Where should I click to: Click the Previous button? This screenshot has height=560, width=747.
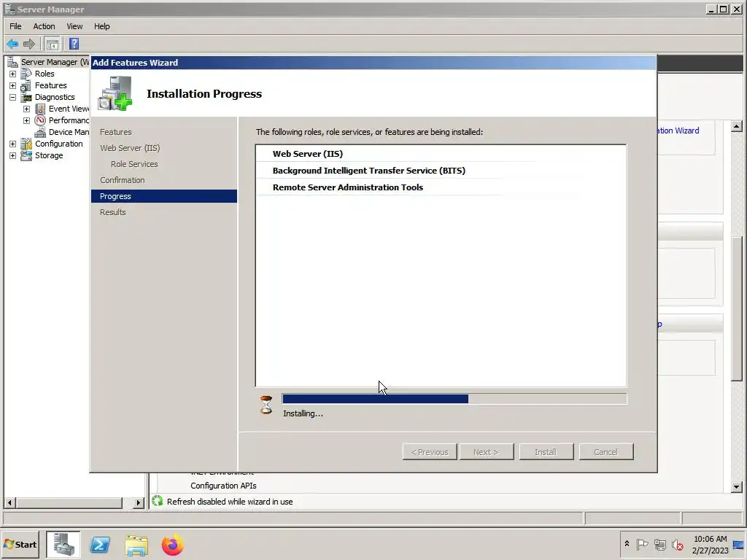pos(430,452)
